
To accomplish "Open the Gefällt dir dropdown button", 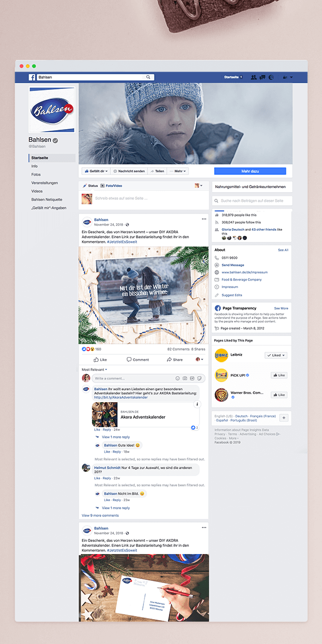I will pos(95,171).
